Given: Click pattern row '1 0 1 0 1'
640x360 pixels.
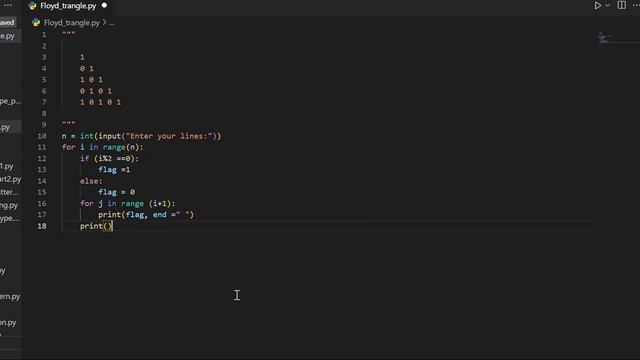Looking at the screenshot, I should click(100, 102).
